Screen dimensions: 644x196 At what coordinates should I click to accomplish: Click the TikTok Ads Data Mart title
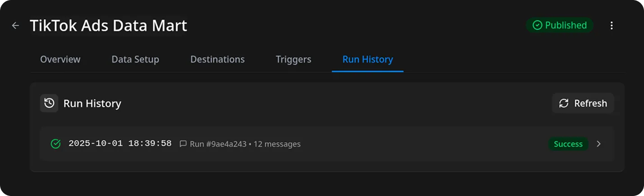tap(108, 26)
